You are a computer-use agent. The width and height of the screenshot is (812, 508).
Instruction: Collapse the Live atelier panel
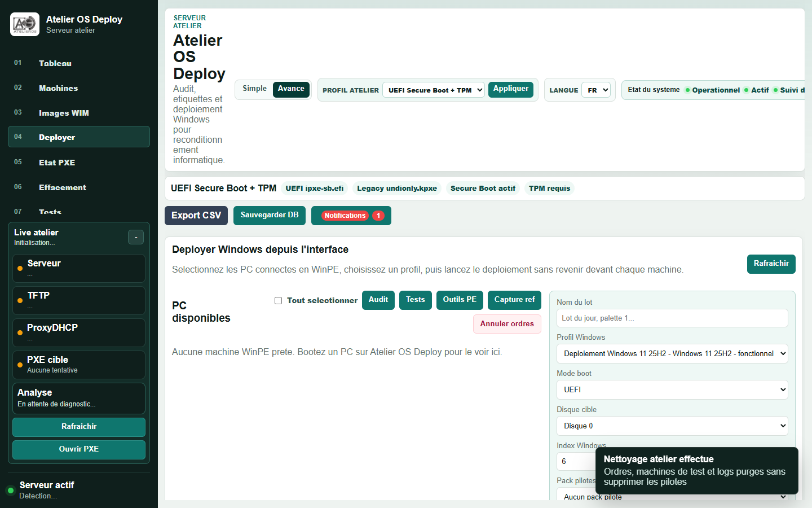click(136, 237)
